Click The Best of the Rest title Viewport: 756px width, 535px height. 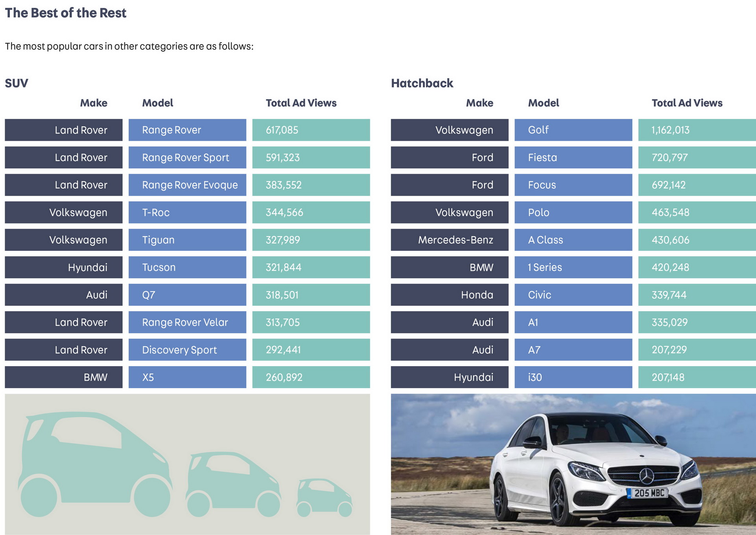point(66,13)
